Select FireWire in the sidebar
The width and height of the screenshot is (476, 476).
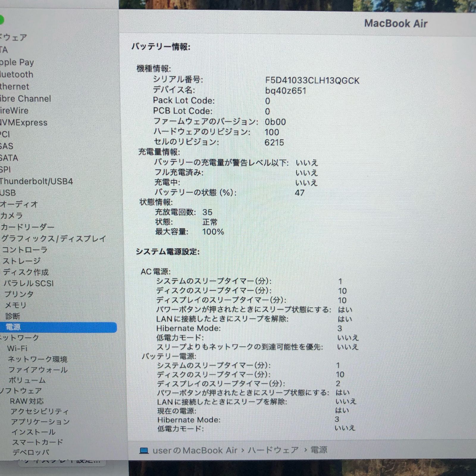pyautogui.click(x=14, y=110)
